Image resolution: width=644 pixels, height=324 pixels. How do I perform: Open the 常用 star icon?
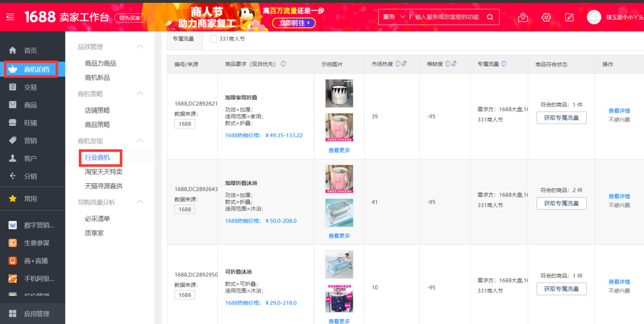(13, 199)
